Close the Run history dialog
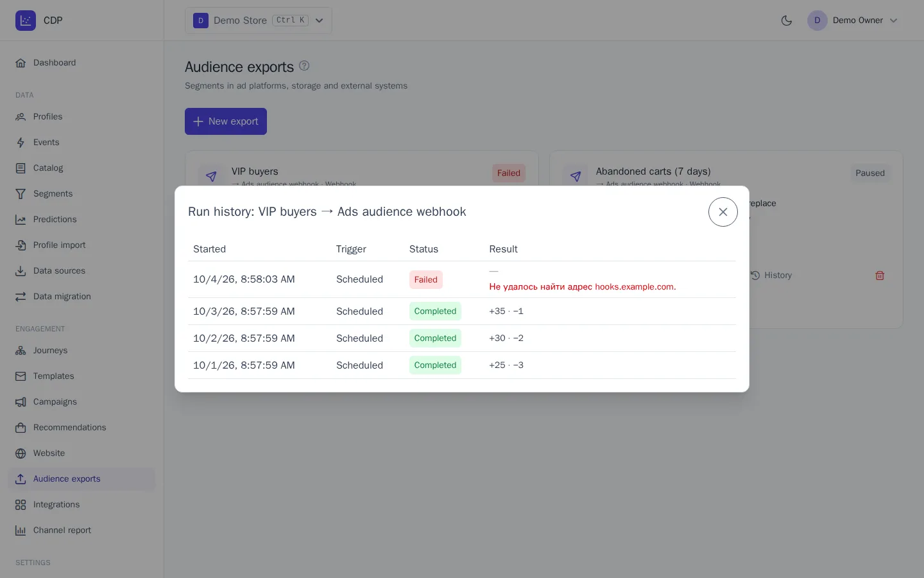Screen dimensions: 924x578 [723, 212]
